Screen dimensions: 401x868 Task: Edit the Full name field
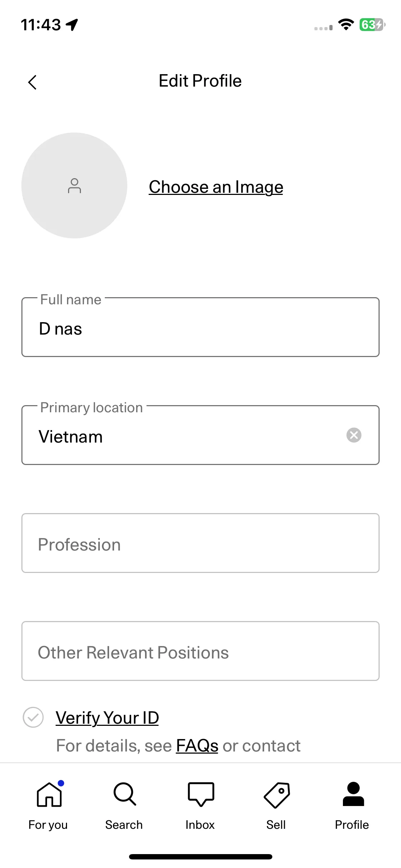pyautogui.click(x=200, y=327)
